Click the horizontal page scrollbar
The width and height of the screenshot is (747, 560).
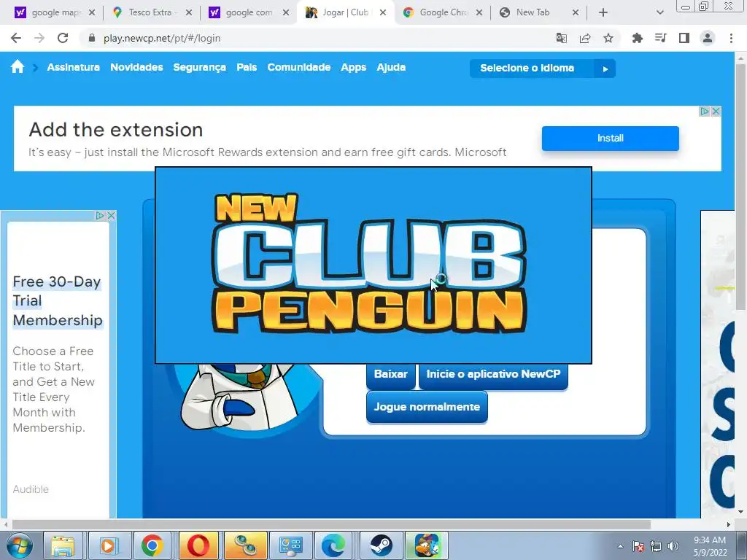click(x=331, y=524)
